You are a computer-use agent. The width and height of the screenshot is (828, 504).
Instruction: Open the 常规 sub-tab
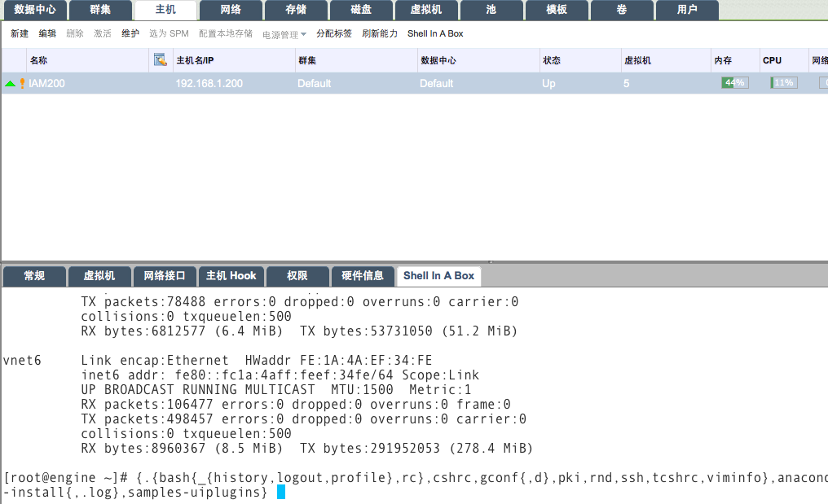pyautogui.click(x=34, y=276)
